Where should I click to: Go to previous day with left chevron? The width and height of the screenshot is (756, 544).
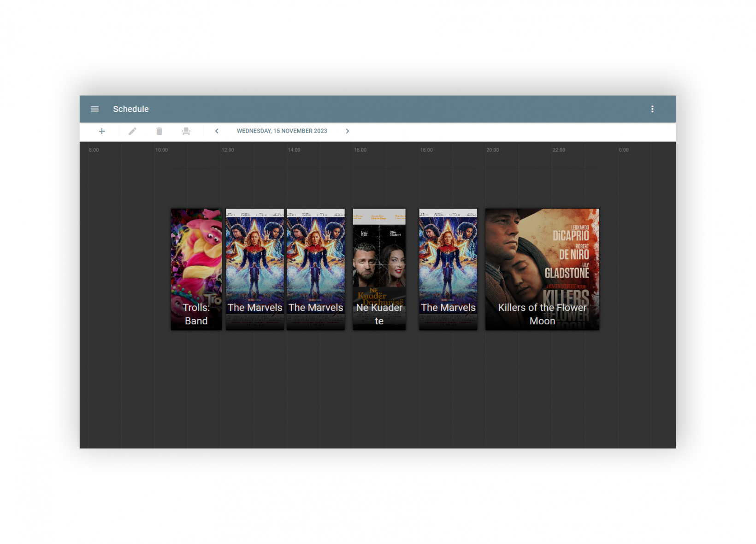coord(217,131)
